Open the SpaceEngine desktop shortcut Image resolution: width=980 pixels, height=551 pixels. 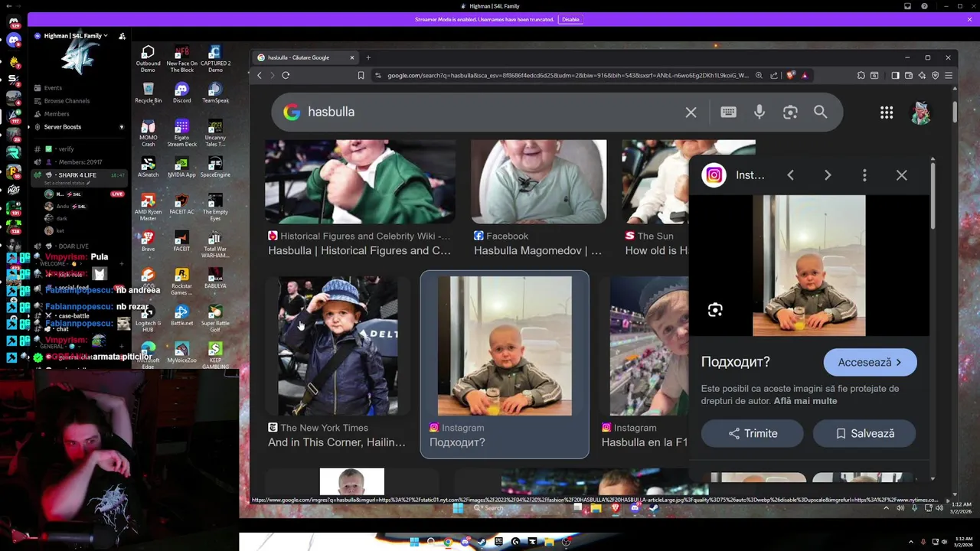click(x=215, y=168)
